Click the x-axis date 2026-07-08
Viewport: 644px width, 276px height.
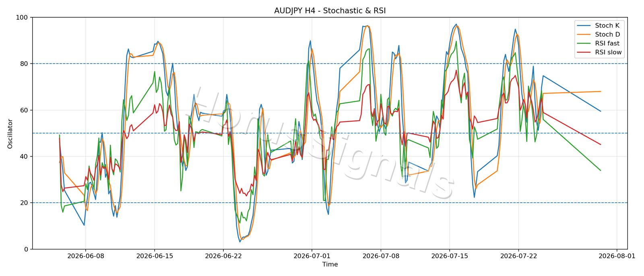(380, 255)
